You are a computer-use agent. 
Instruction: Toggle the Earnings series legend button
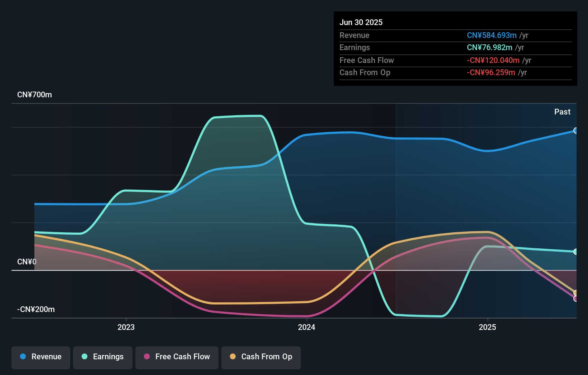point(103,357)
